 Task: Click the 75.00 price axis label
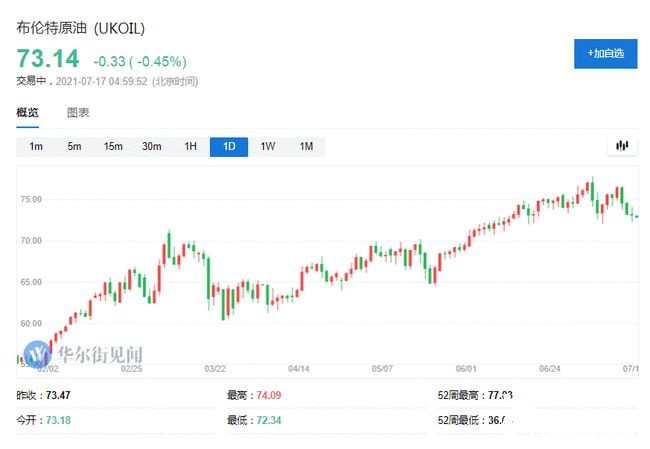click(x=30, y=199)
